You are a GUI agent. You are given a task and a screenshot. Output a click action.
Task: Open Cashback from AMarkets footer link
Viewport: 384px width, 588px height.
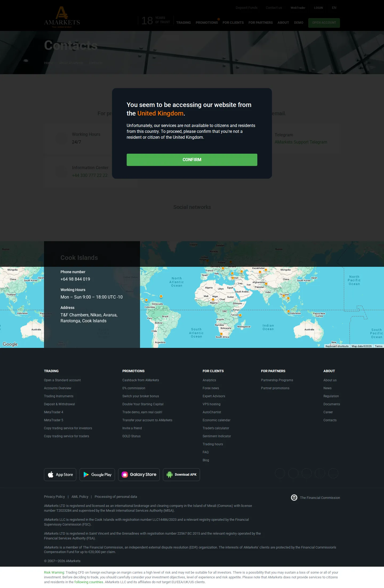pos(141,380)
